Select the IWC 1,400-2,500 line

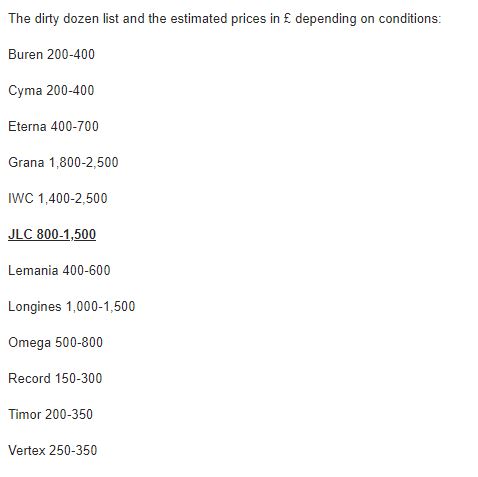pos(58,198)
